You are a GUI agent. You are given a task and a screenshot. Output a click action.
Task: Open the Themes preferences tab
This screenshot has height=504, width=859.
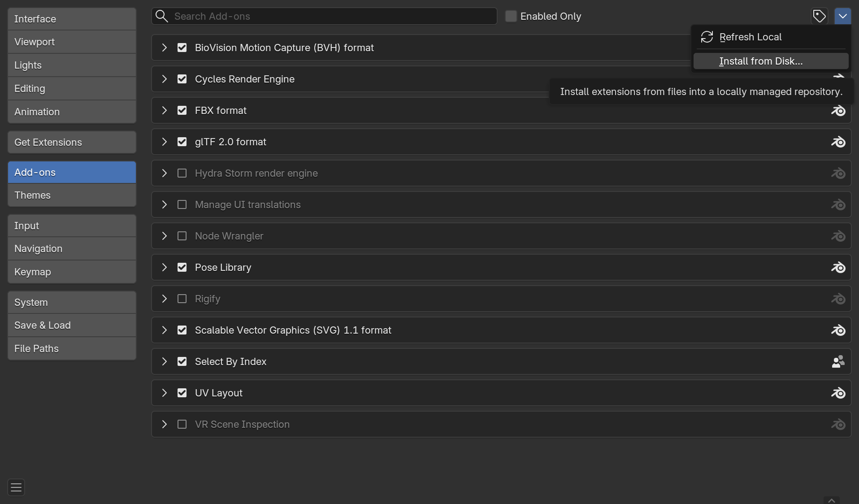coord(72,195)
